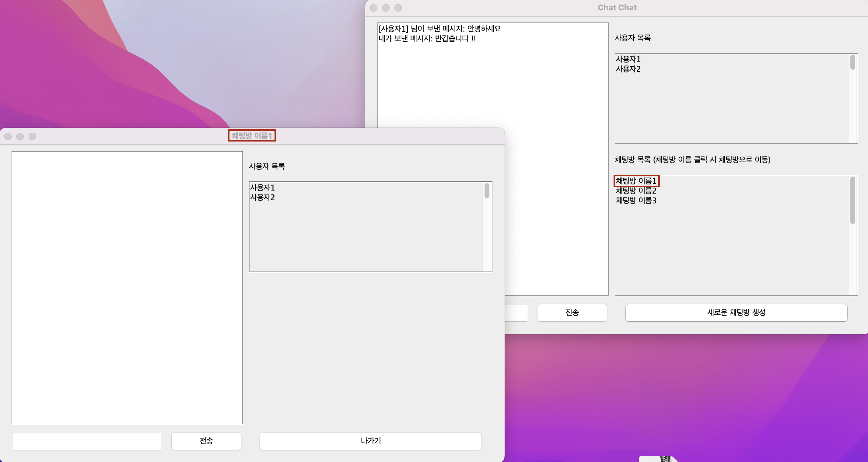Click scrollbar of chat room list panel

852,200
